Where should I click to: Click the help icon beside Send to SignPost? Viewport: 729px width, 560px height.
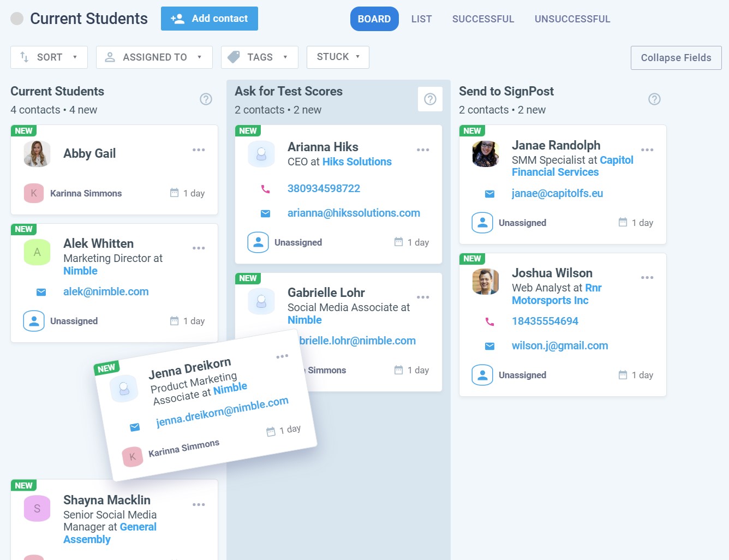[x=654, y=99]
